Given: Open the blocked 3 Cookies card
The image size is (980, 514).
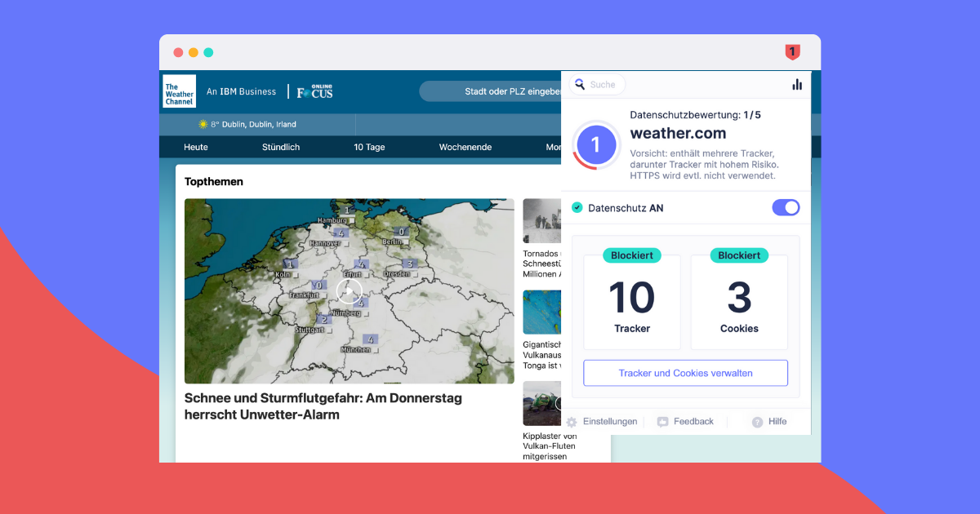Looking at the screenshot, I should coord(739,302).
